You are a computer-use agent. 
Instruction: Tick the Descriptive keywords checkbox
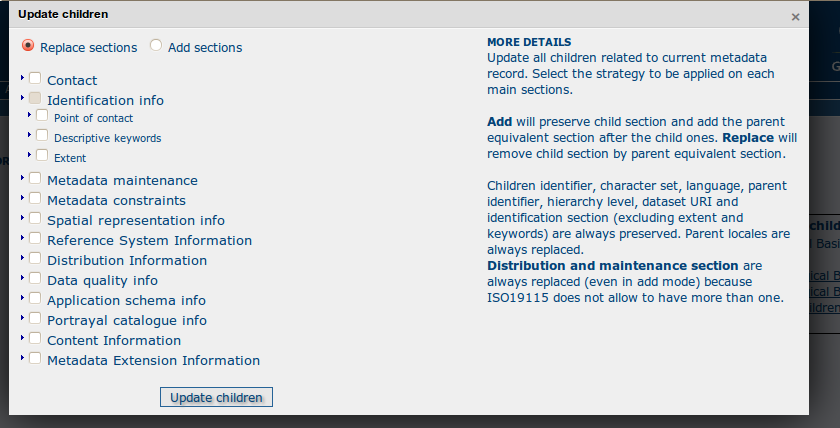[42, 136]
